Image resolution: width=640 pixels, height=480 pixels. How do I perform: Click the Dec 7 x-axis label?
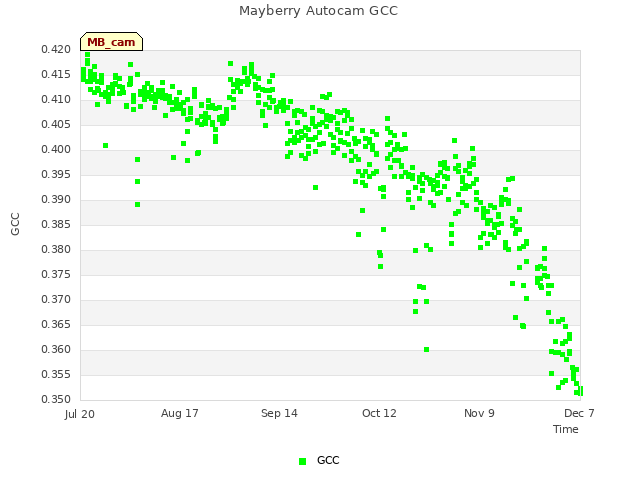579,413
